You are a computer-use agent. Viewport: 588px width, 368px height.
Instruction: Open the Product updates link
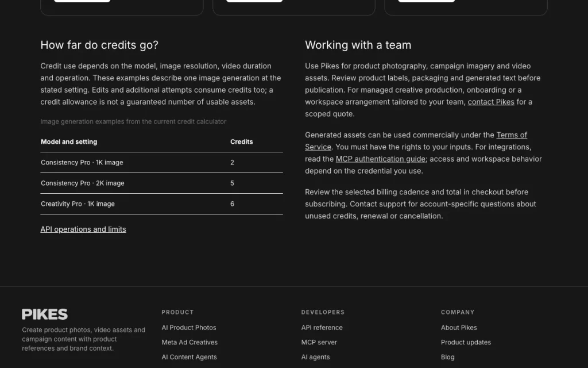[x=466, y=342]
